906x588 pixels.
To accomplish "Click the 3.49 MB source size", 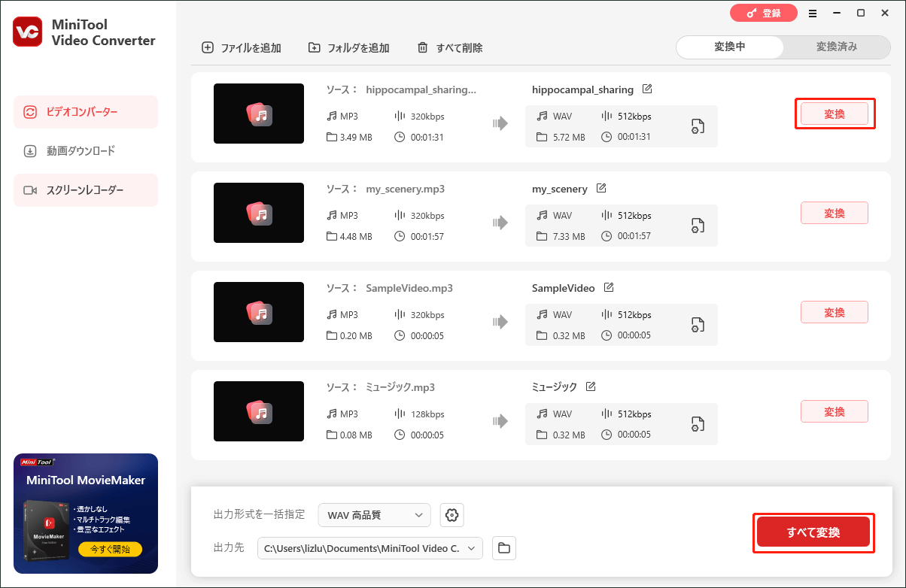I will click(x=356, y=137).
